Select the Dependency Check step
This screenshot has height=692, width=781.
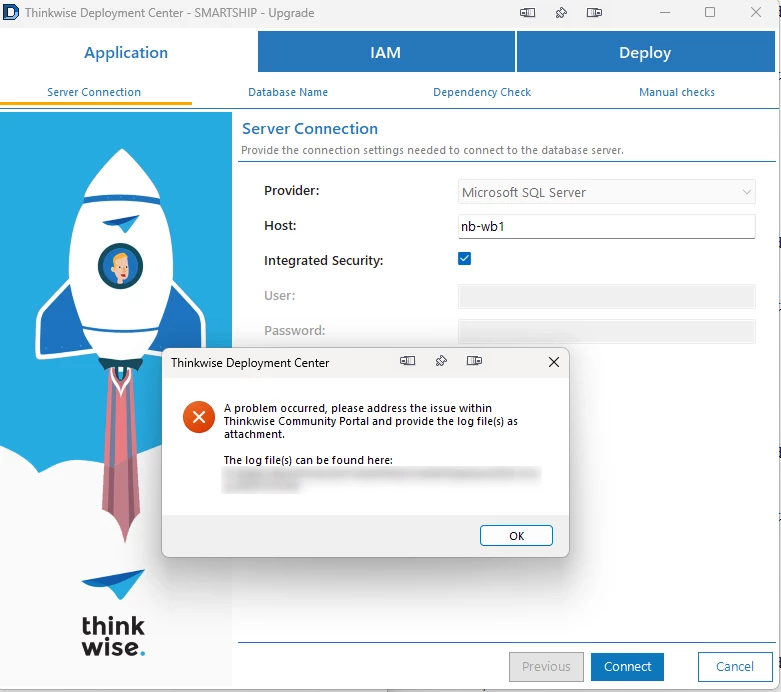pos(482,92)
